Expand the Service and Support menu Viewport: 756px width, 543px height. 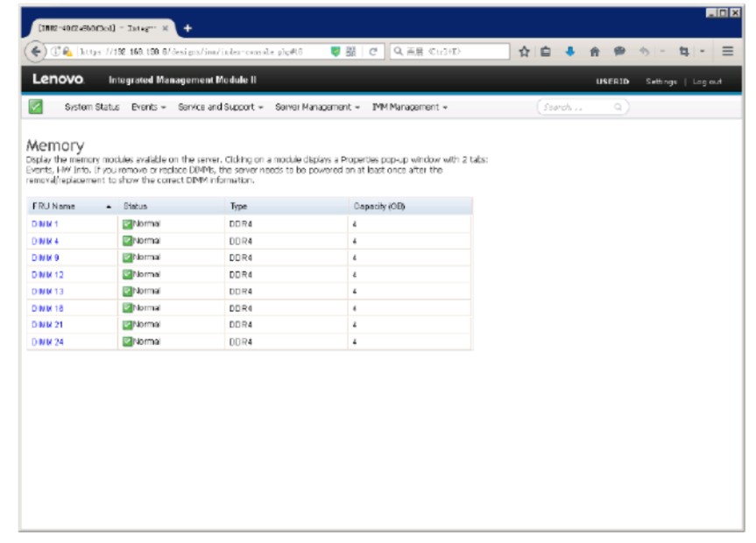tap(221, 107)
